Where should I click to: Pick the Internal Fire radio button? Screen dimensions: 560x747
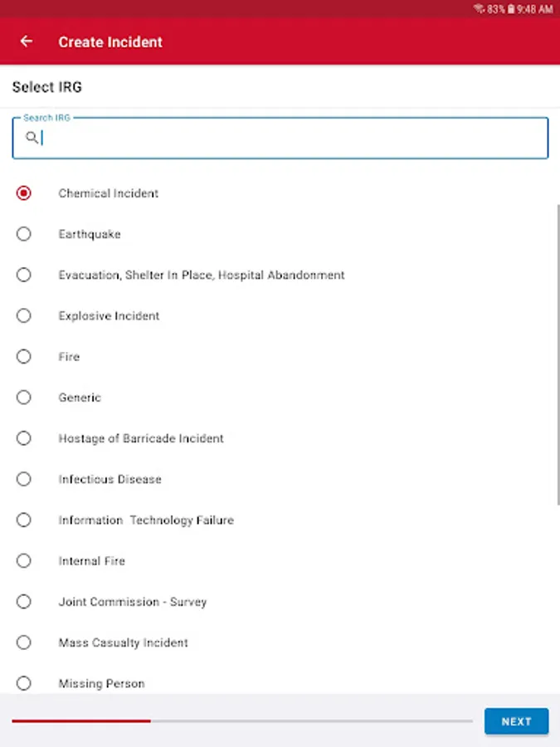(x=24, y=561)
